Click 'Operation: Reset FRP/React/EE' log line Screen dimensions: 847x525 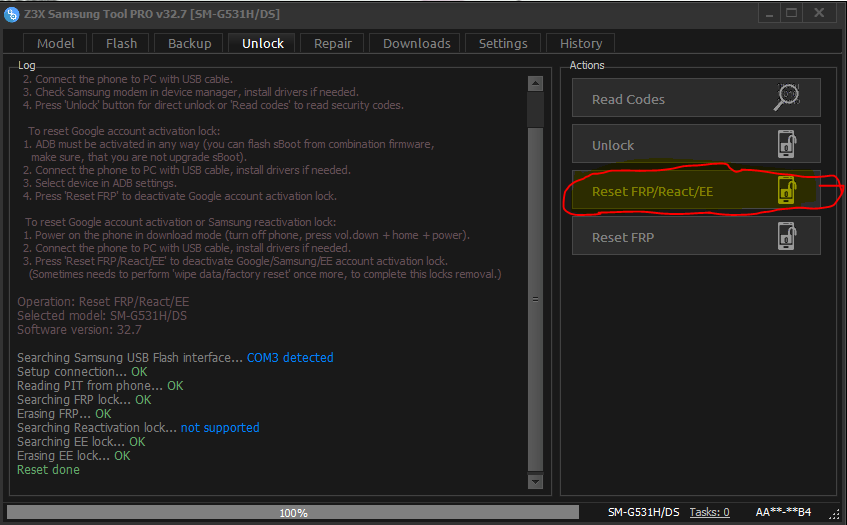point(103,301)
